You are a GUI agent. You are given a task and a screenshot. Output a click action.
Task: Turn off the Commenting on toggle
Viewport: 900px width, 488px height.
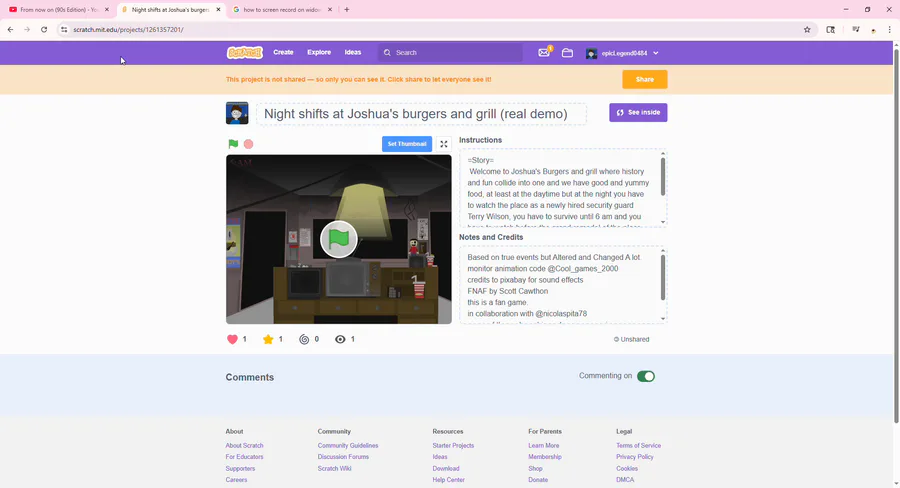(x=646, y=376)
